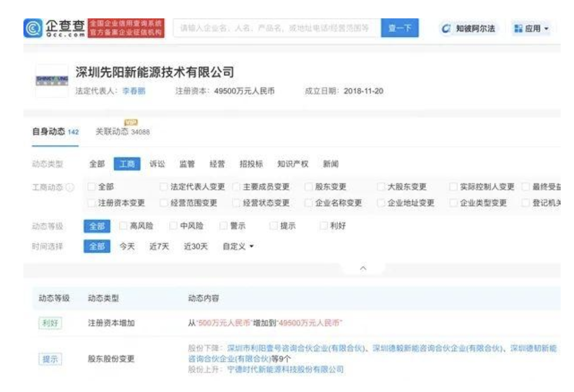Click the 应用 grid icon
The image size is (574, 392).
(518, 29)
